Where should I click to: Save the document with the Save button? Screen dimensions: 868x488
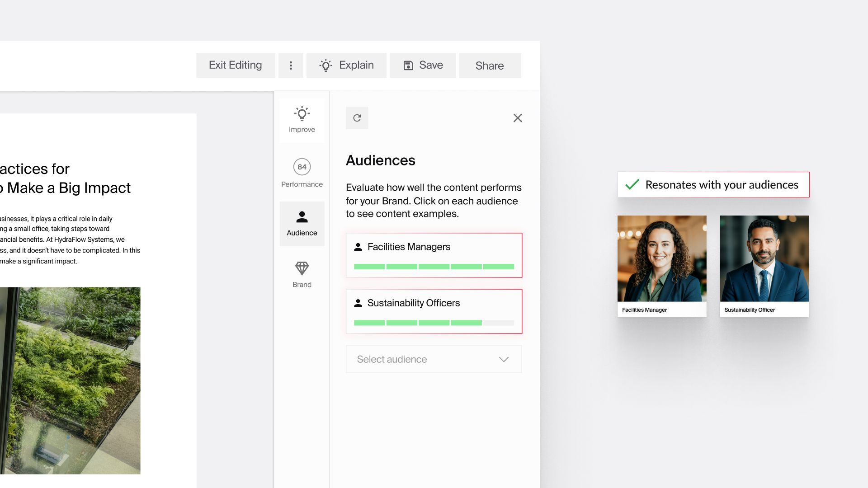(423, 66)
